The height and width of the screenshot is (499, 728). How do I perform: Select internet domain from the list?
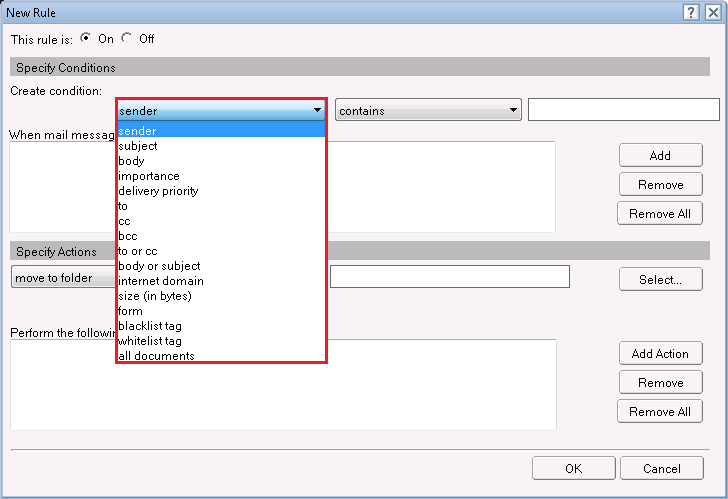161,281
